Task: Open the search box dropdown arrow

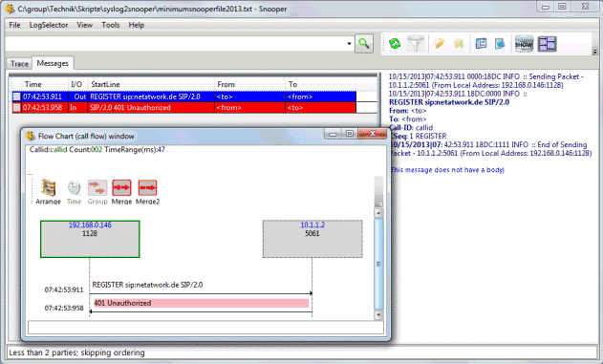Action: [x=349, y=43]
